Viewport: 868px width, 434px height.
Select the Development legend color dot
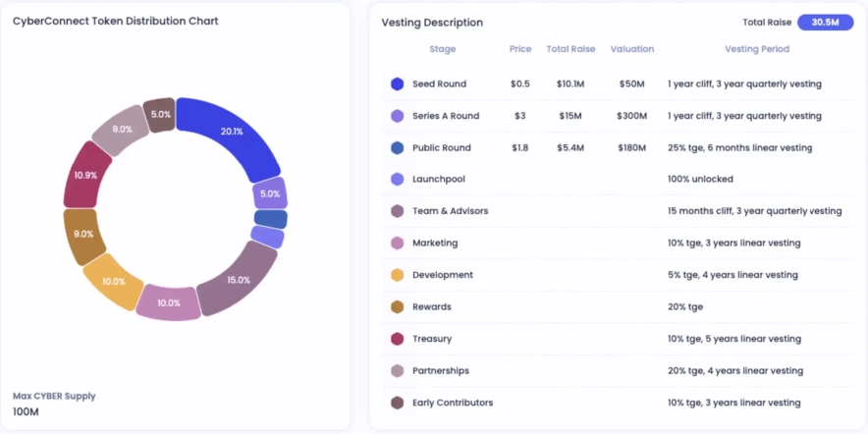[x=397, y=275]
